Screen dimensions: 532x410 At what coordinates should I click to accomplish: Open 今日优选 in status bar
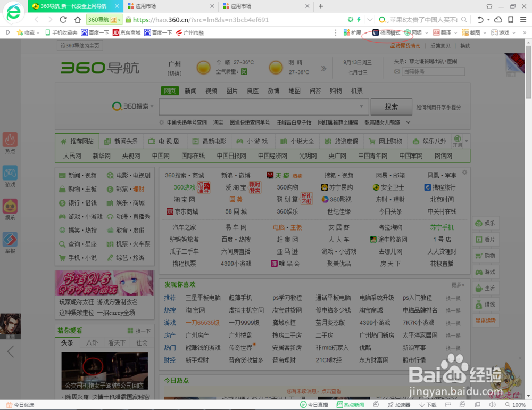(x=20, y=405)
